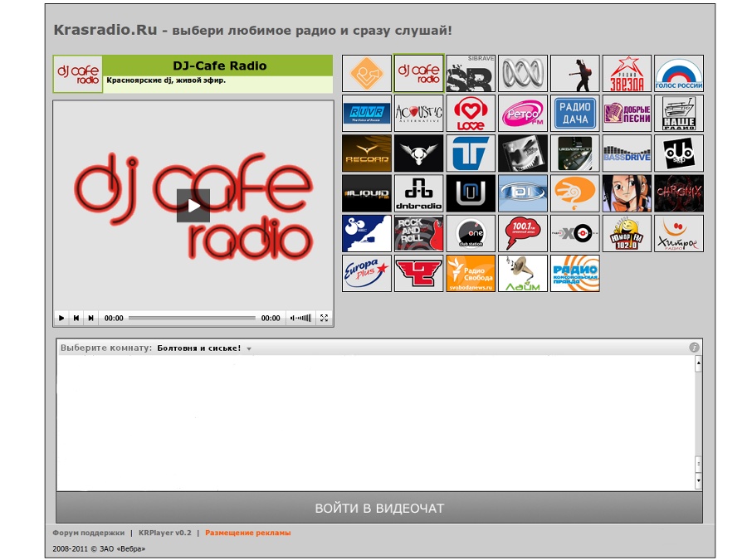Pick the dark piano photo station
Screen dimensions: 747x560
click(523, 153)
